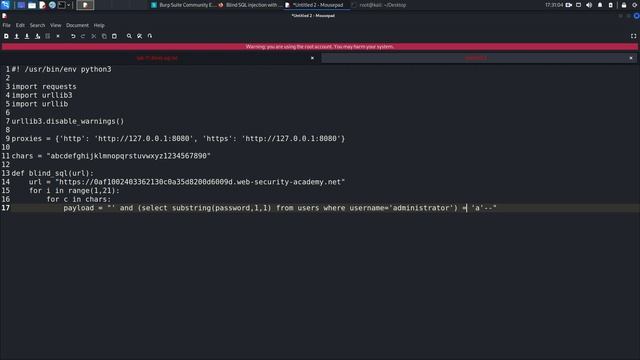Open the Edit menu

tap(20, 25)
